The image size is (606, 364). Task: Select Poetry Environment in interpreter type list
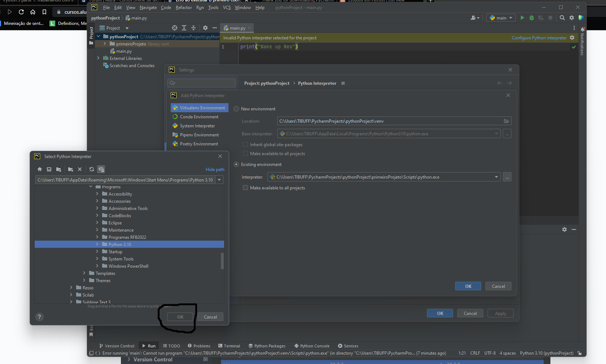[199, 144]
